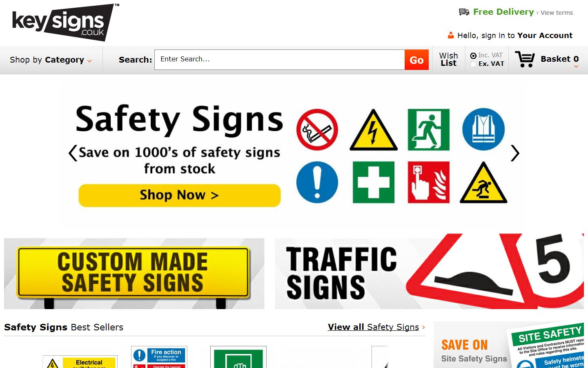Click the orange account person icon

click(451, 35)
